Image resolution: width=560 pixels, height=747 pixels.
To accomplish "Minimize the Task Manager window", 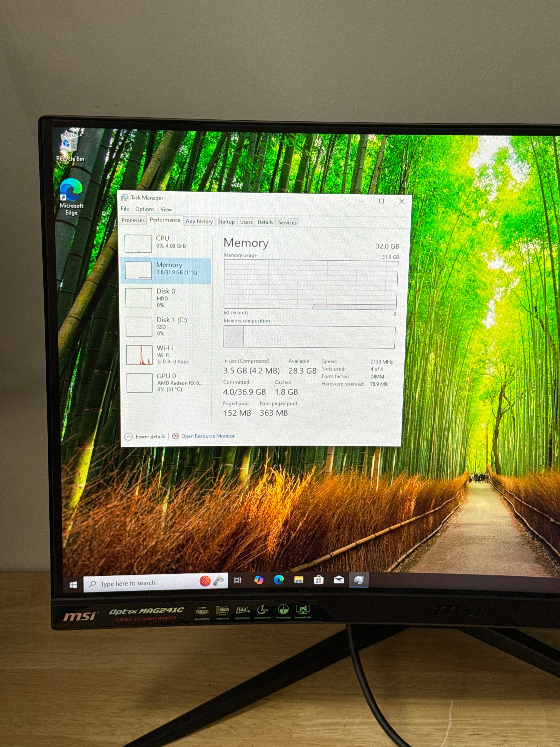I will tap(361, 201).
